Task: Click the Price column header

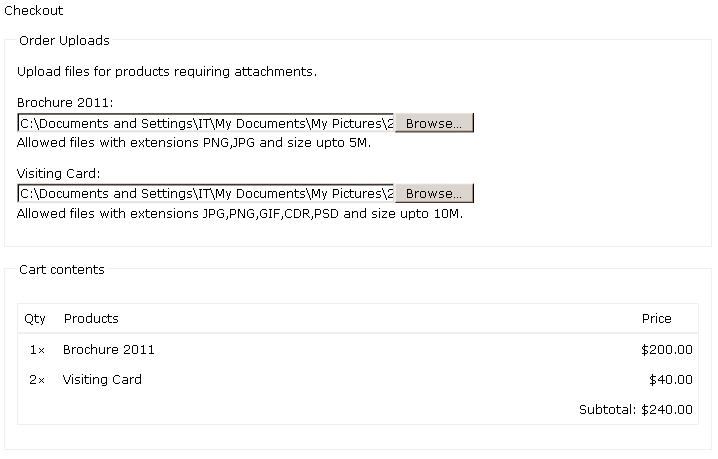Action: tap(657, 318)
